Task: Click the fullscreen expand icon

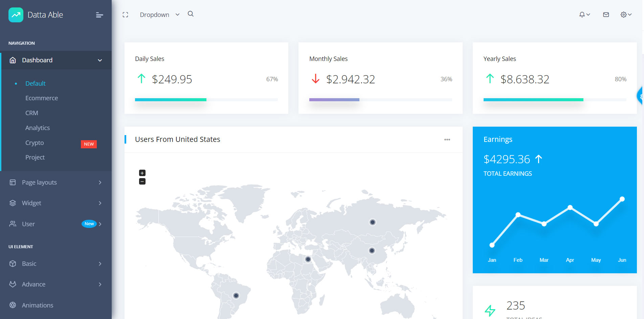Action: (125, 14)
